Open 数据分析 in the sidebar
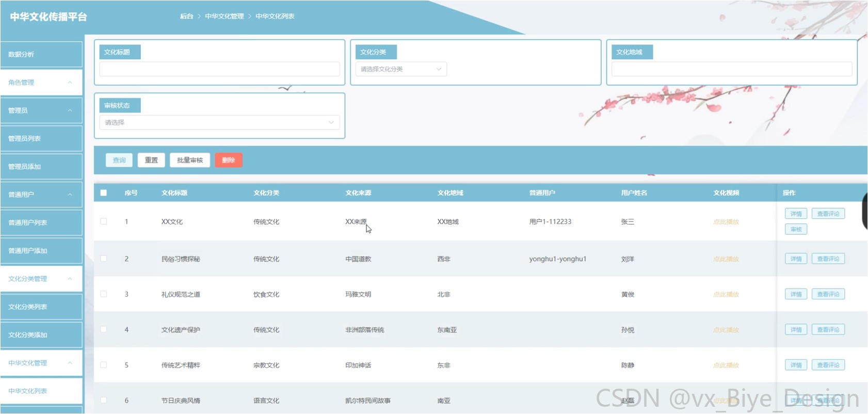 coord(41,54)
